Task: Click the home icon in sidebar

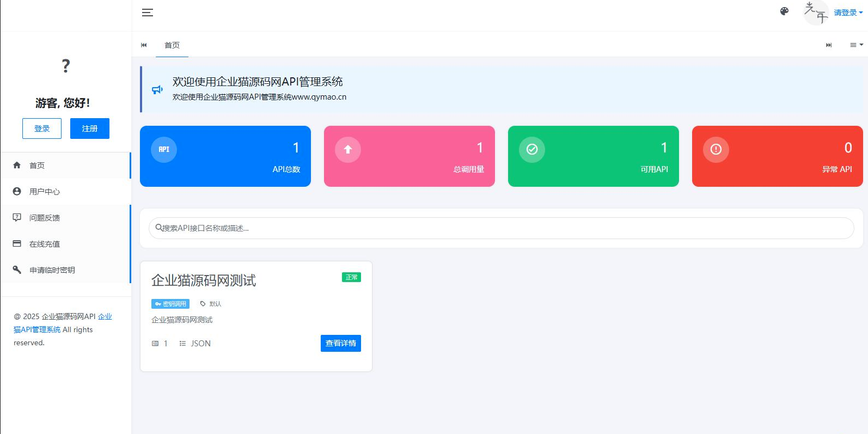Action: point(17,165)
